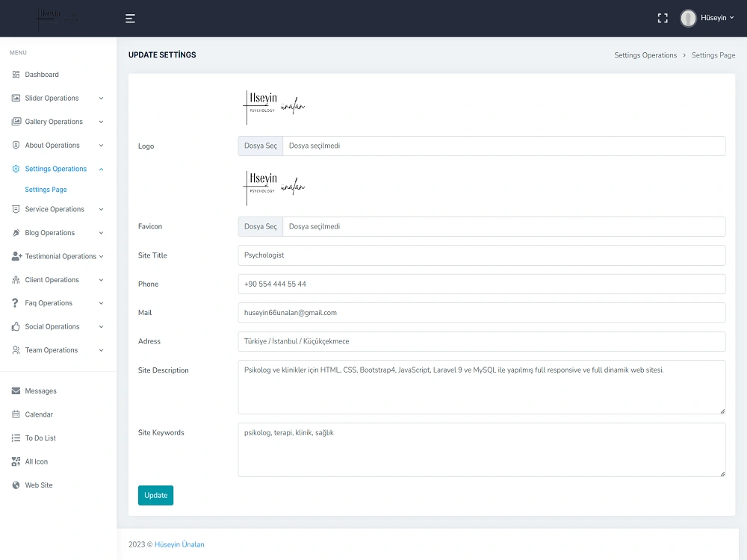747x560 pixels.
Task: Collapse Settings Operations chevron
Action: click(x=101, y=169)
